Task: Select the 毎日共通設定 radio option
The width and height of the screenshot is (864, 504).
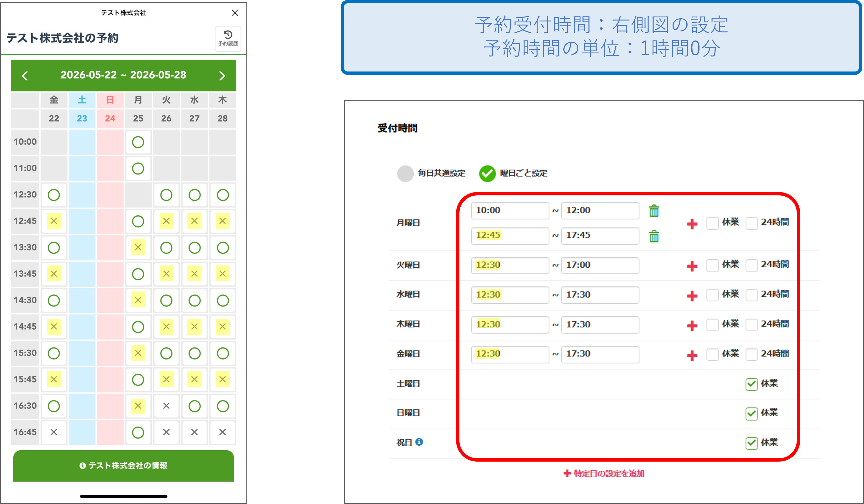Action: tap(405, 173)
